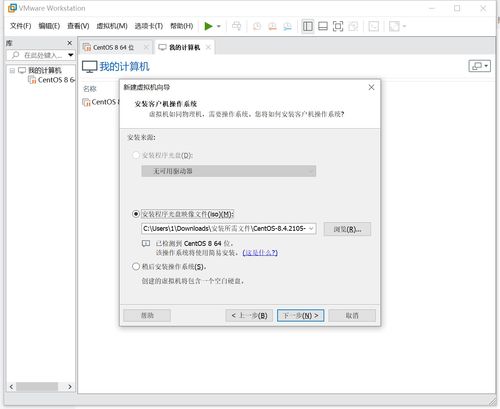Switch to the CentOS 8 64 位 tab
Viewport: 500px width, 409px height.
pyautogui.click(x=113, y=48)
